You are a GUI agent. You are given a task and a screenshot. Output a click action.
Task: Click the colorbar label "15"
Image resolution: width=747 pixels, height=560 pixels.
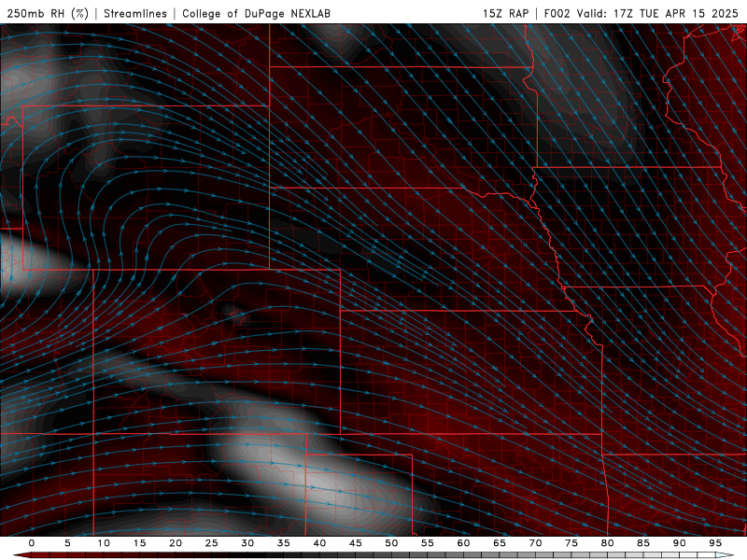coord(139,543)
